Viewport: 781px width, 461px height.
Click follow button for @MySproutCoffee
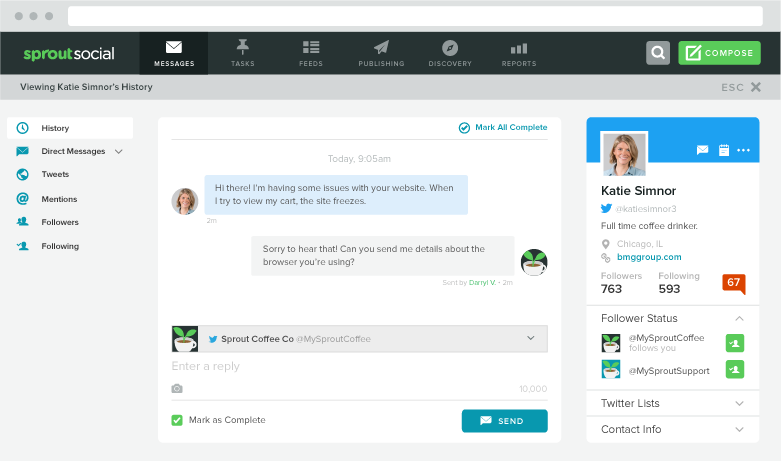(735, 343)
